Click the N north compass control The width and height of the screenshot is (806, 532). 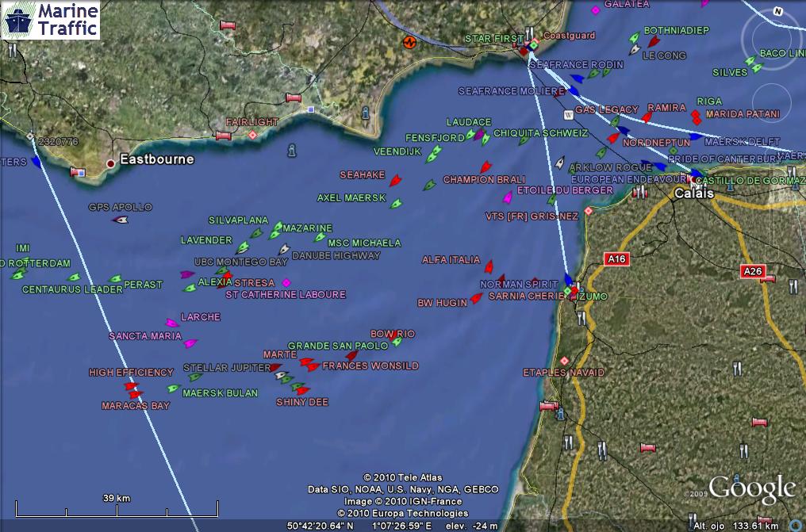[x=777, y=12]
